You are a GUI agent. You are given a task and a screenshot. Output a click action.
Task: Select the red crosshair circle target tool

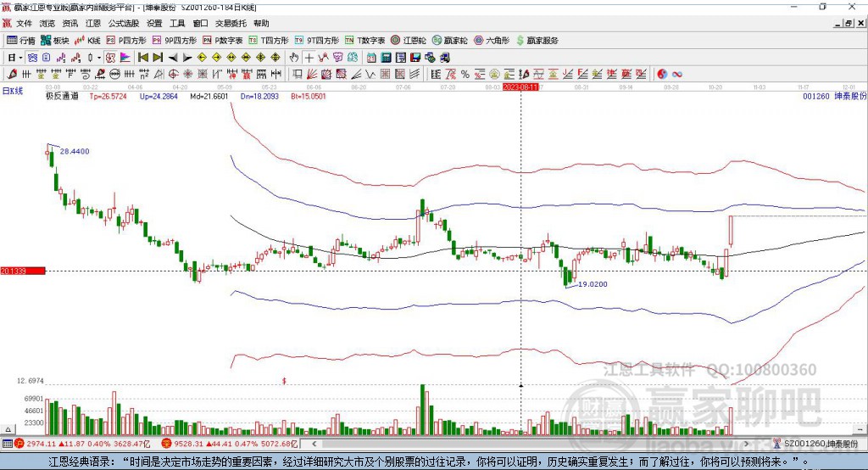coord(173,74)
